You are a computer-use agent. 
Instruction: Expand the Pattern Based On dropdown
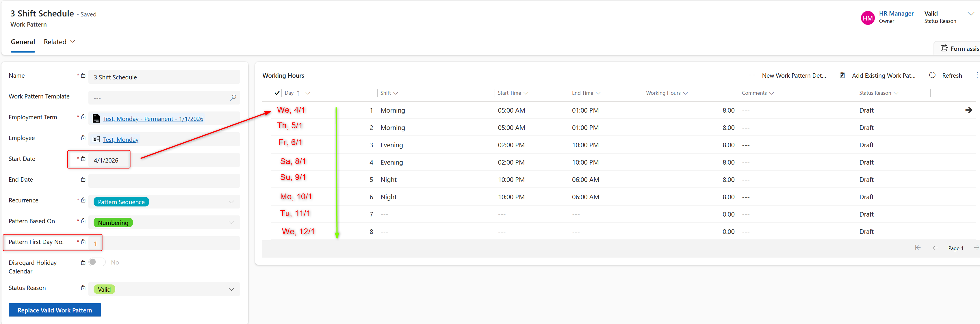231,222
